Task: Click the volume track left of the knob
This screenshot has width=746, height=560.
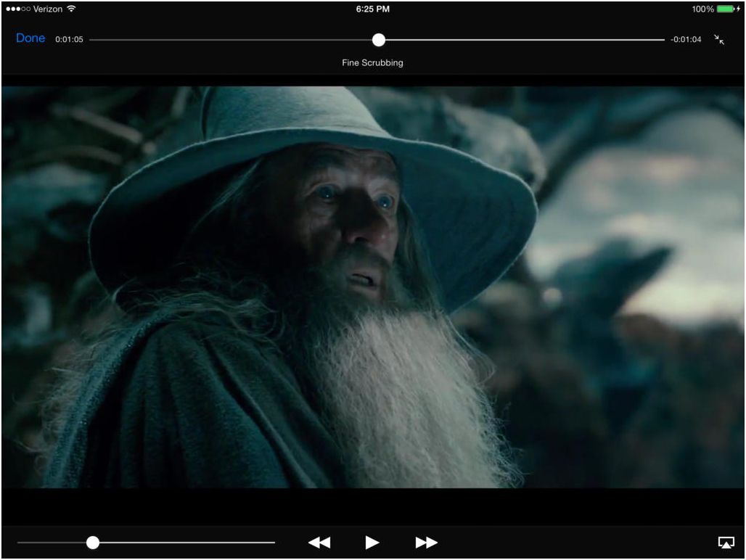Action: click(51, 543)
